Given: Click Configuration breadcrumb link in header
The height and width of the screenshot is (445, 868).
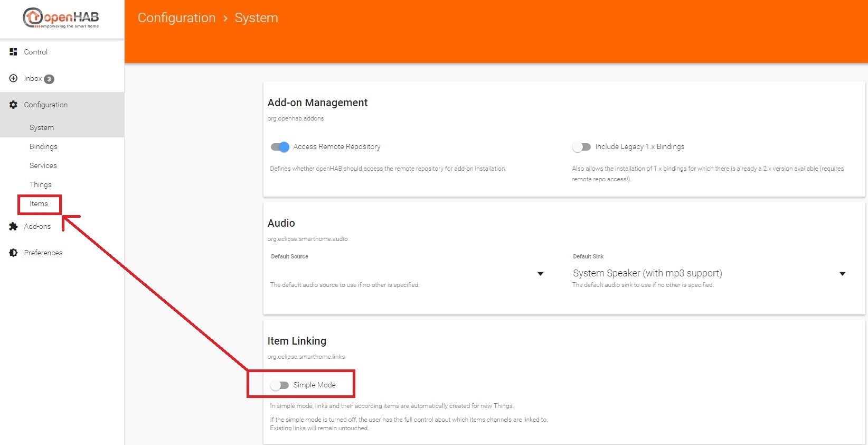Looking at the screenshot, I should [x=176, y=18].
